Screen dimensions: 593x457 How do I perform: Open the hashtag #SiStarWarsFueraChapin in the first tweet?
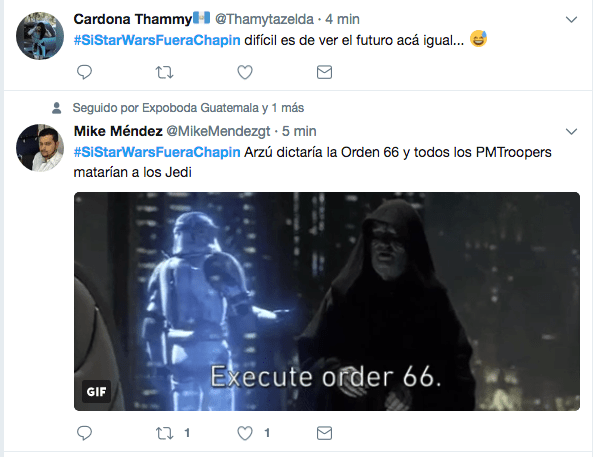[157, 40]
